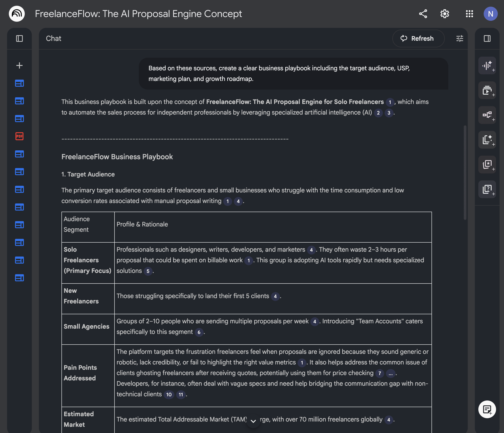This screenshot has height=433, width=504.
Task: Open Google apps grid menu
Action: (469, 14)
